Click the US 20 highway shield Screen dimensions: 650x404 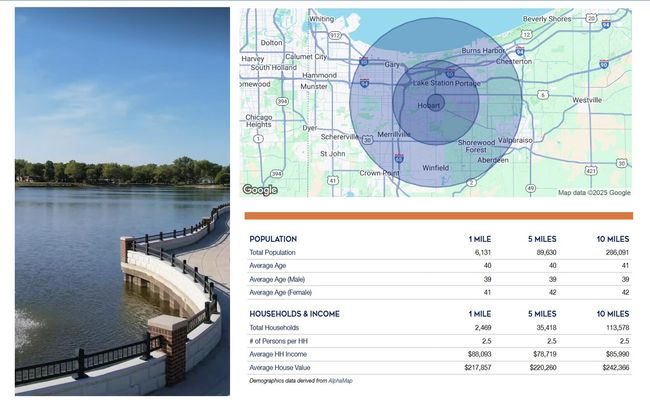(592, 18)
